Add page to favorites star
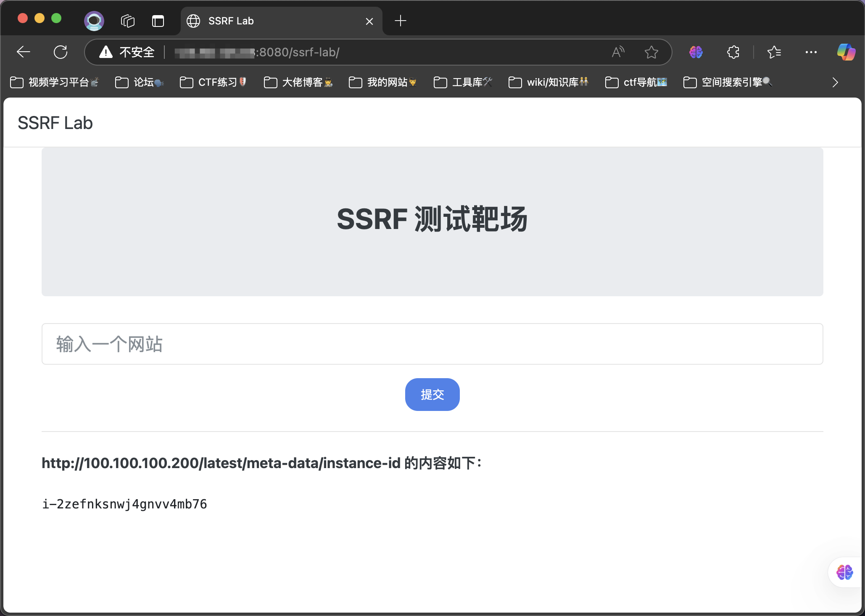Image resolution: width=865 pixels, height=616 pixels. 651,52
